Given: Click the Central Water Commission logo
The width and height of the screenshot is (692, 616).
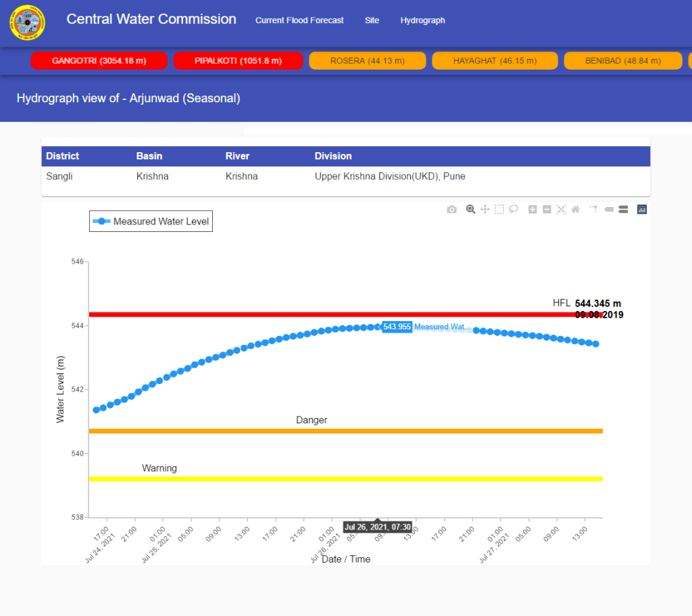Looking at the screenshot, I should point(28,23).
